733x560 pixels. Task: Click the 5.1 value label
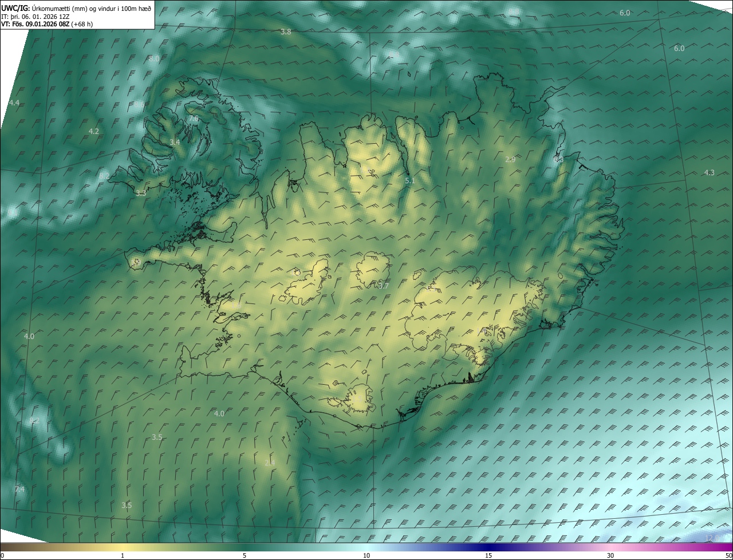coord(410,181)
